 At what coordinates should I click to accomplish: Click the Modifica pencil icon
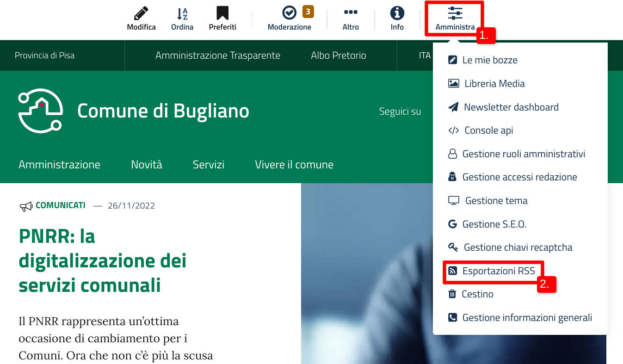(141, 13)
